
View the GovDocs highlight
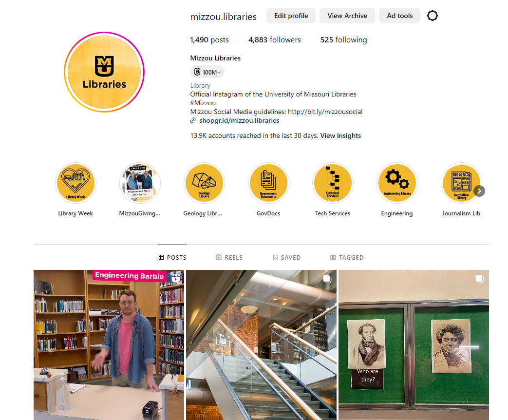[x=268, y=183]
